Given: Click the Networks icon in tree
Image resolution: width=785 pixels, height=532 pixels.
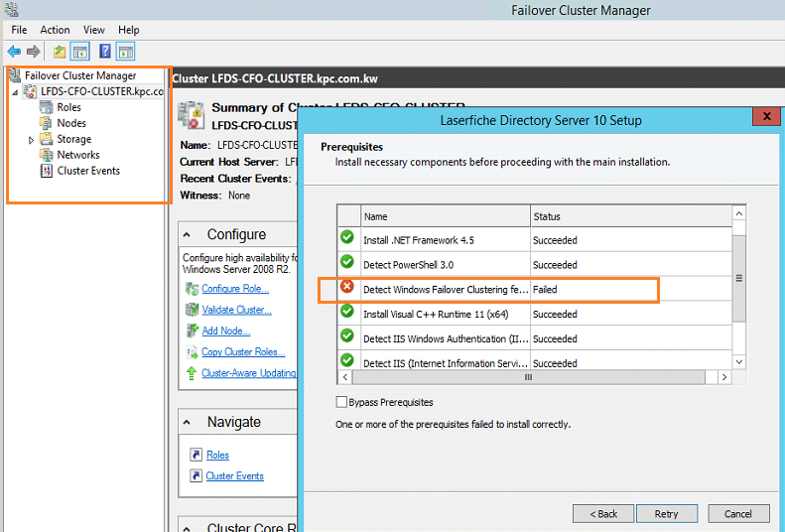Looking at the screenshot, I should [46, 155].
